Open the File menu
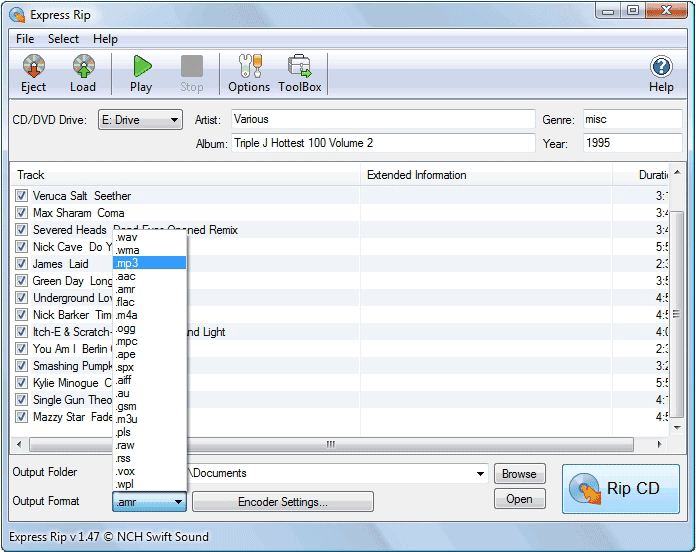Screen dimensions: 696x552 click(x=25, y=39)
